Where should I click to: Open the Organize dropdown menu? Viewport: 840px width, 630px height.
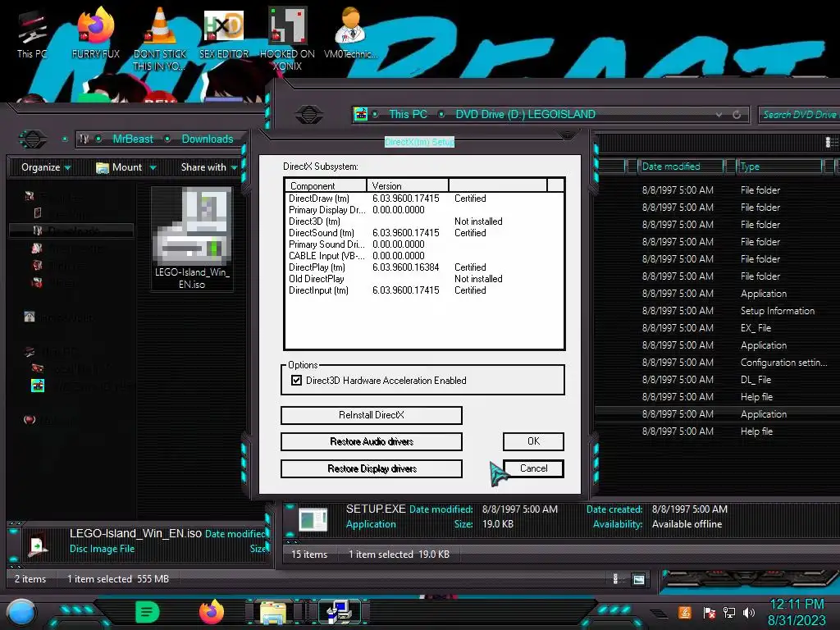(x=46, y=167)
